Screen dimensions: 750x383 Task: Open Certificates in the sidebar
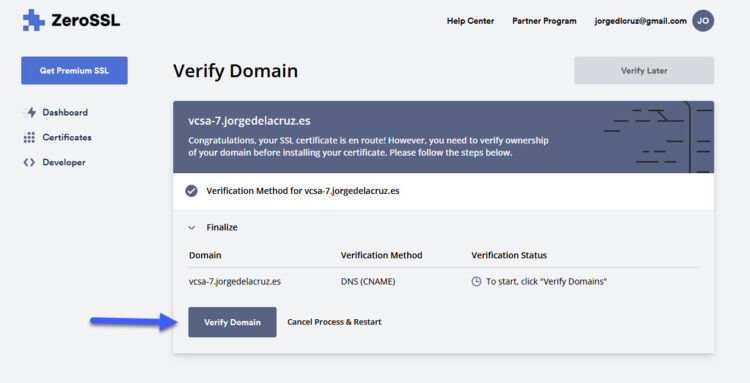pyautogui.click(x=67, y=138)
